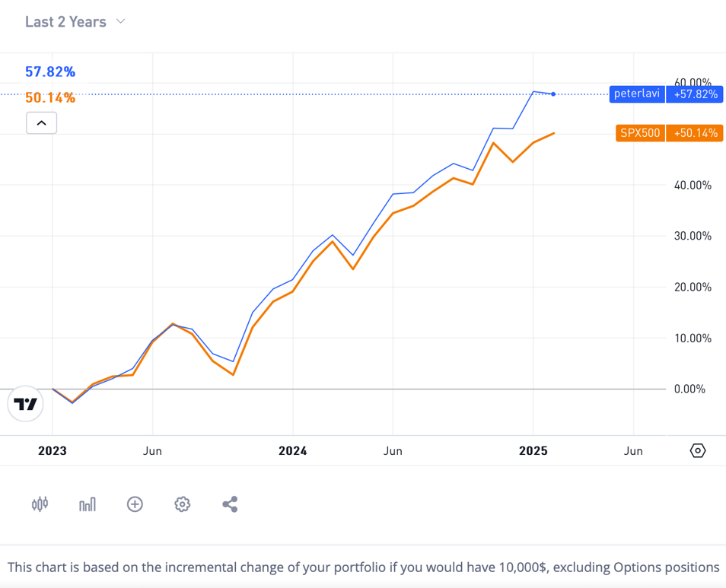
Task: Click the peterlavi series label
Action: pos(638,94)
